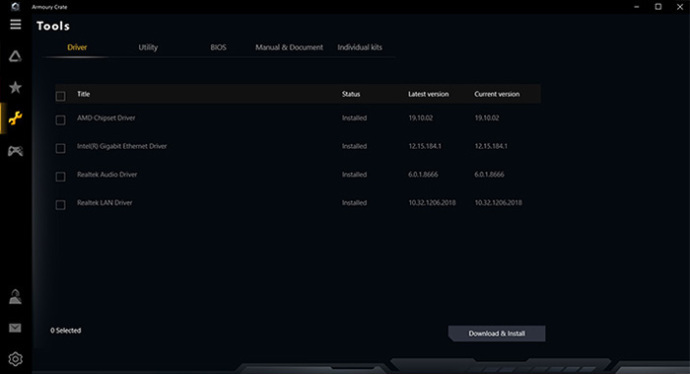Go to the Armoury Crate home triangle icon
Viewport: 690px width, 374px height.
point(15,56)
